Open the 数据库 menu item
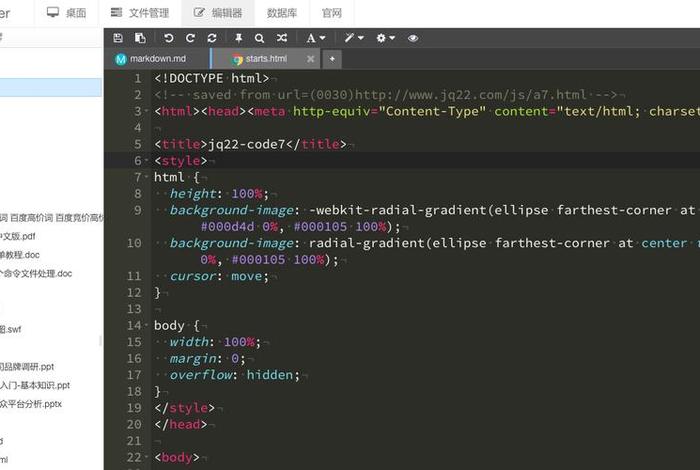 [x=282, y=13]
